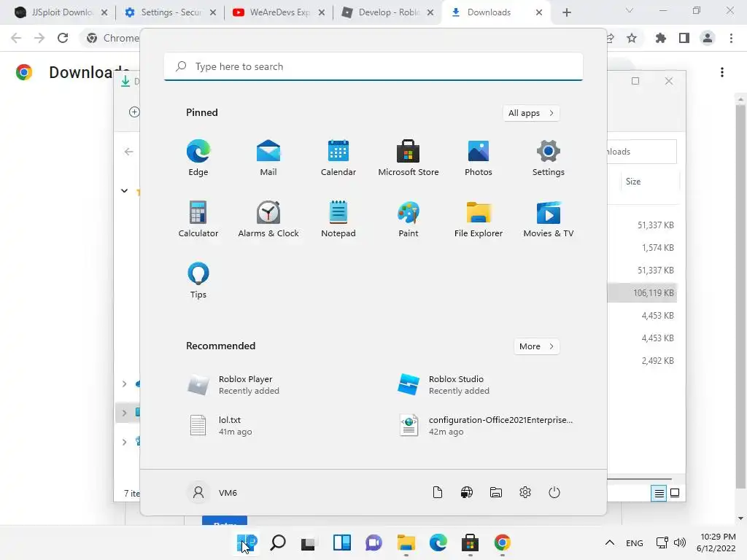This screenshot has height=560, width=747.
Task: Open configuration-Office2021Enterprise file
Action: pyautogui.click(x=486, y=426)
